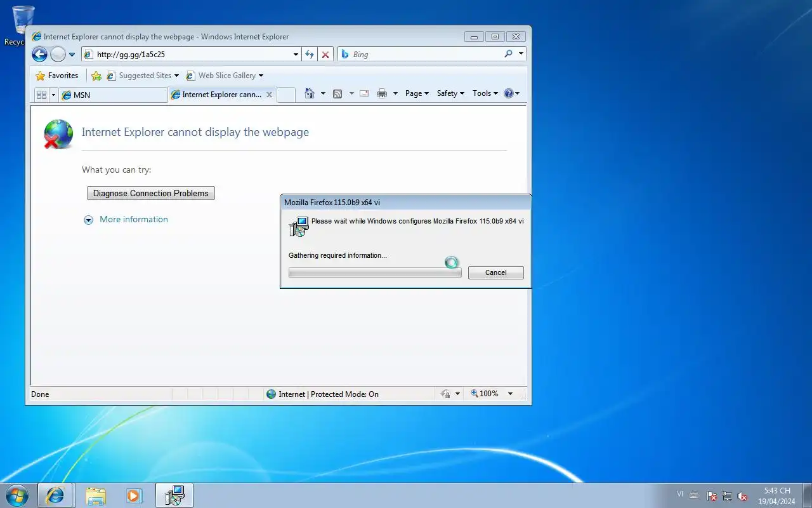The width and height of the screenshot is (812, 508).
Task: Open the Print options dropdown arrow
Action: (395, 93)
